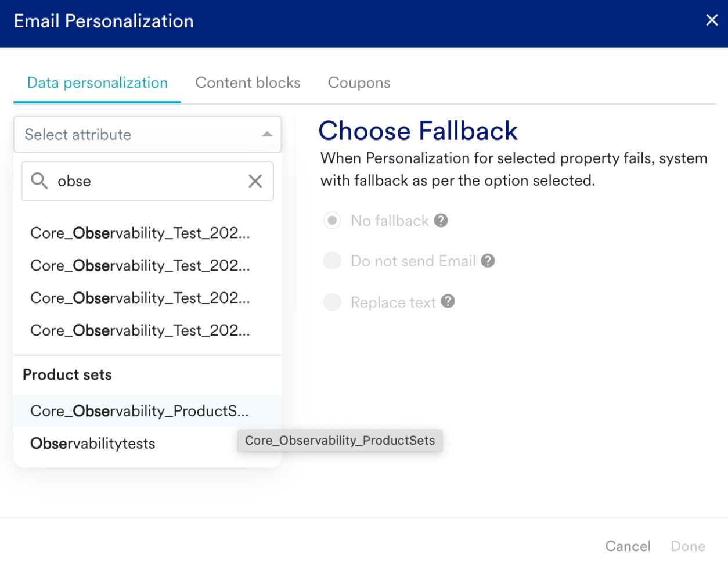Pick Core_Observability_ProductS... under Product sets

[x=139, y=411]
